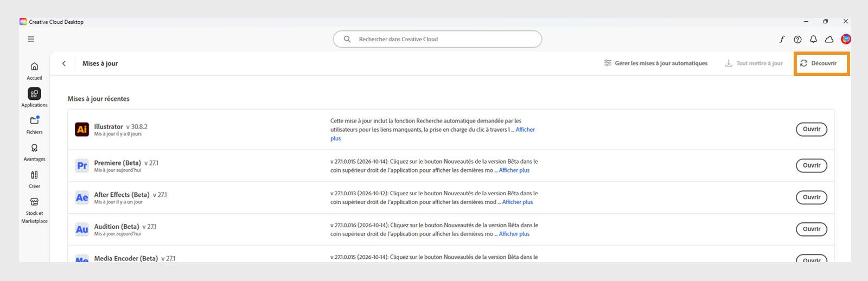The width and height of the screenshot is (868, 281).
Task: Open Créer in the sidebar
Action: [x=34, y=179]
